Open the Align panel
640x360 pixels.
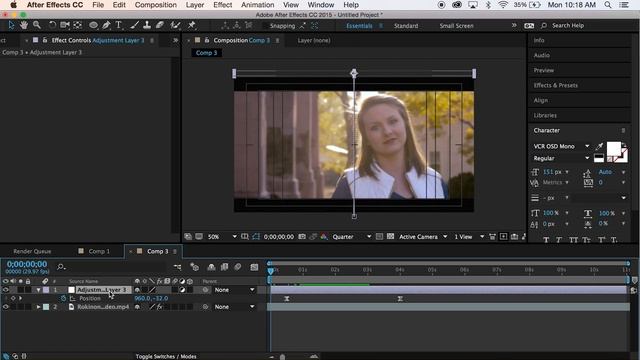(x=541, y=100)
